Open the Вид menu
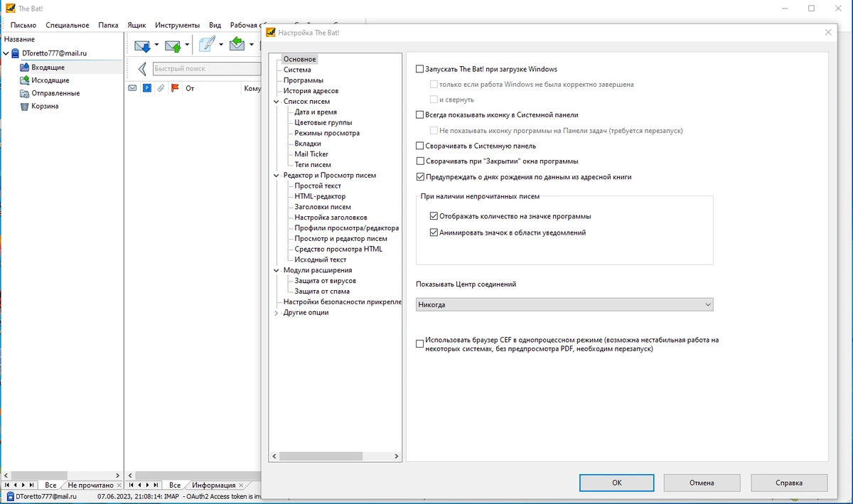 pos(215,25)
